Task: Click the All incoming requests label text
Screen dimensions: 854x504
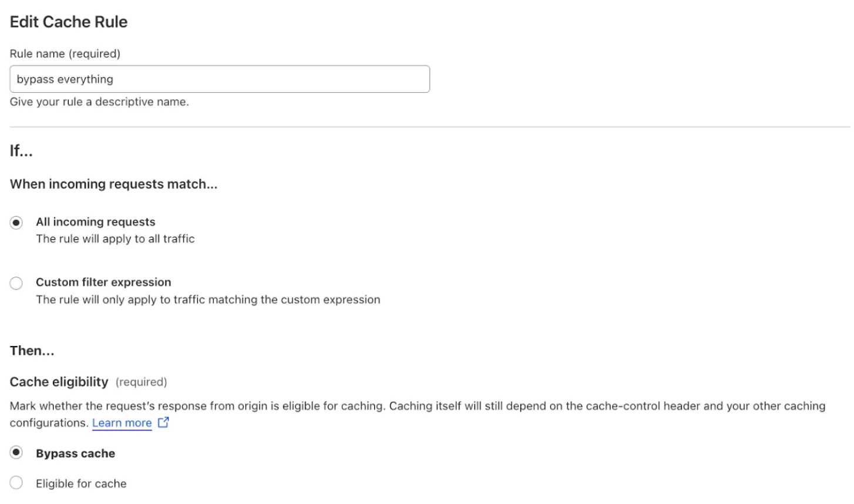Action: pyautogui.click(x=95, y=222)
